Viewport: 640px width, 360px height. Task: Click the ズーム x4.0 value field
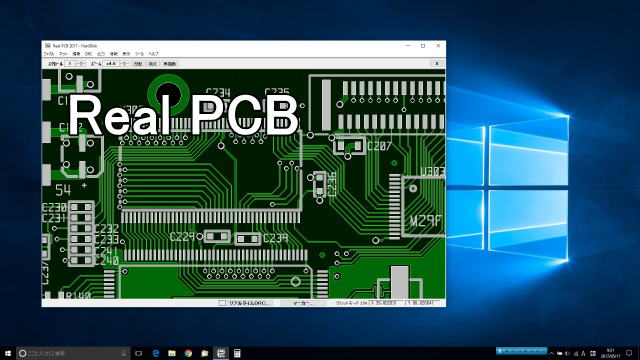pyautogui.click(x=111, y=64)
